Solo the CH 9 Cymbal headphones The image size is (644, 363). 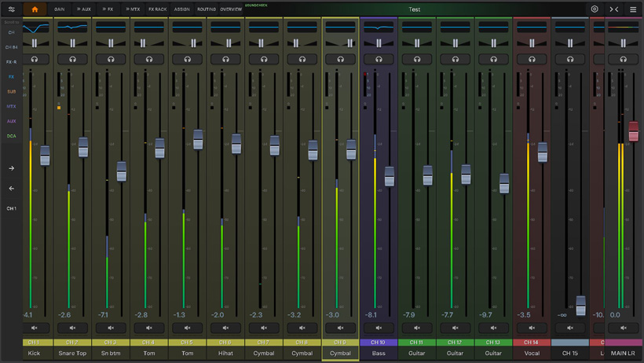pyautogui.click(x=341, y=59)
